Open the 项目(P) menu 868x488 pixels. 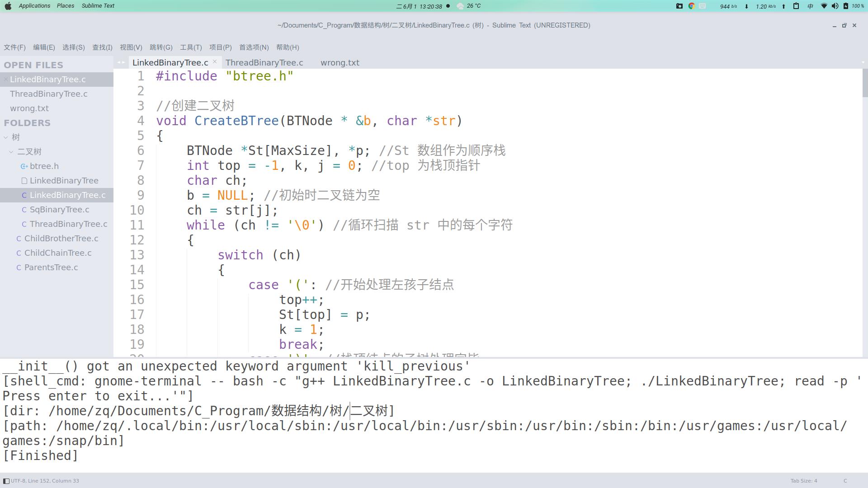(220, 47)
